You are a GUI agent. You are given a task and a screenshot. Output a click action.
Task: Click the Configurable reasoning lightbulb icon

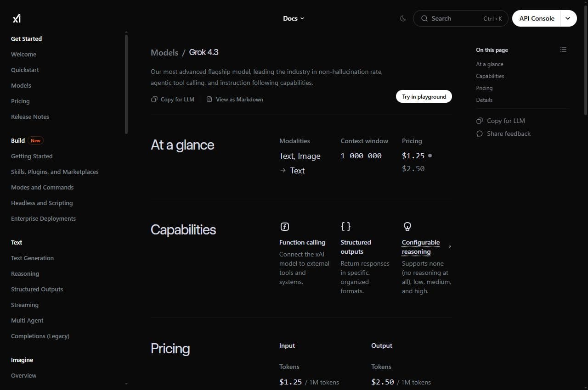[407, 227]
